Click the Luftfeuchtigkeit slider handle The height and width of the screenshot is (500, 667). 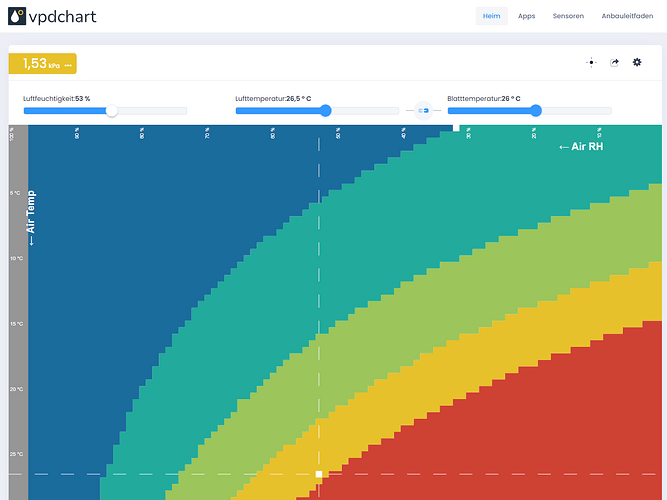111,111
